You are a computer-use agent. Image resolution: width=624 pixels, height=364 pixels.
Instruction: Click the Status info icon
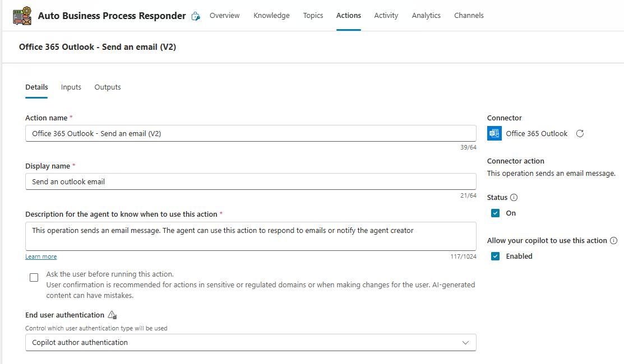click(514, 198)
